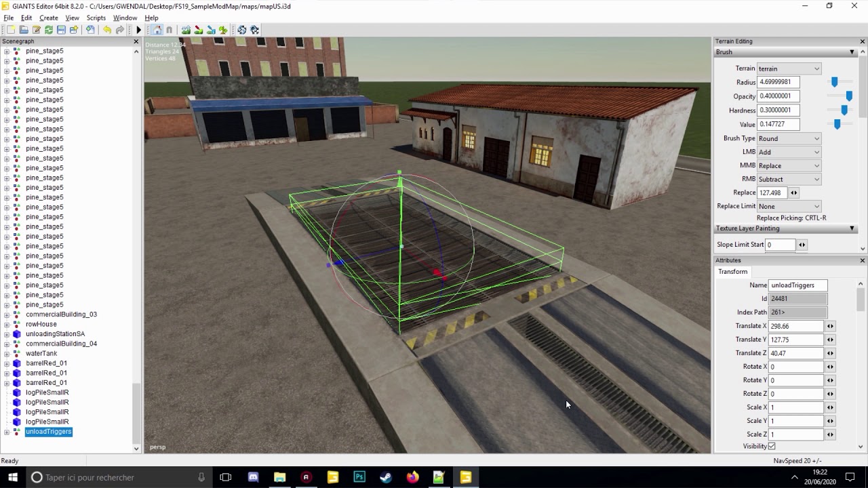Click the Translate Y input field
The width and height of the screenshot is (868, 488).
(x=795, y=340)
